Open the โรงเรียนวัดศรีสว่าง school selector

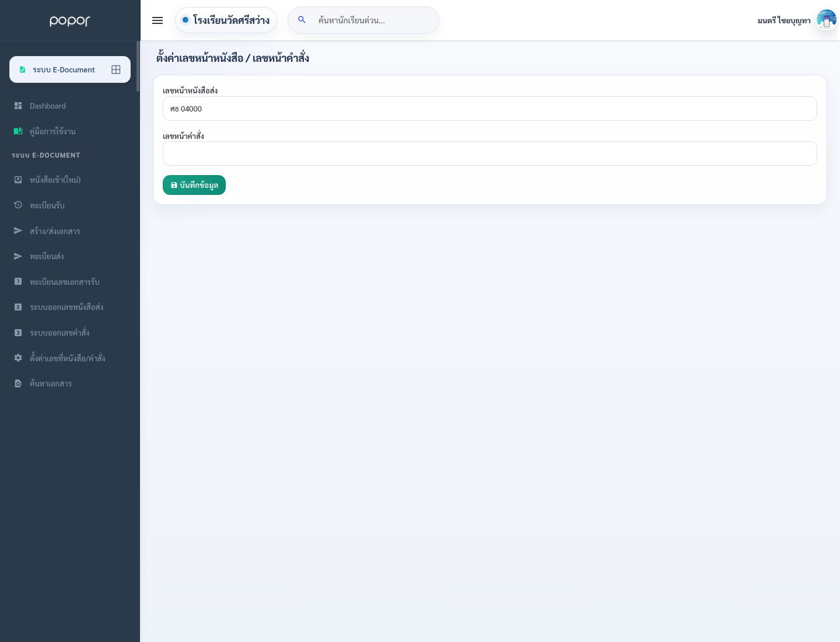226,20
